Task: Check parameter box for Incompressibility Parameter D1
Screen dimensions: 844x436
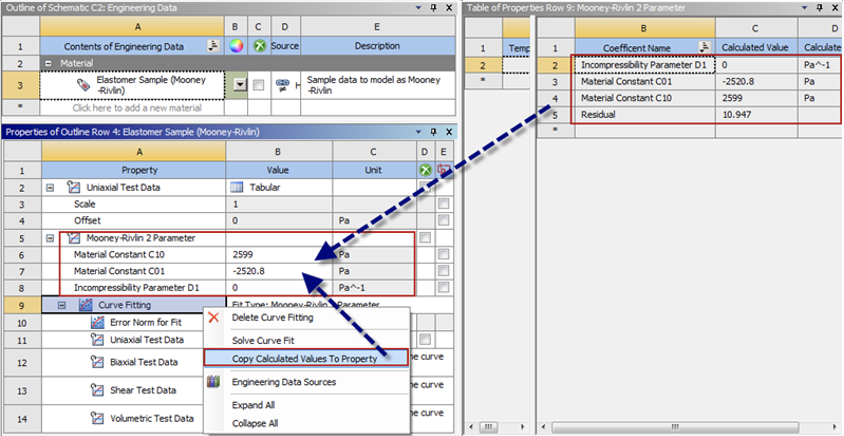Action: (x=443, y=287)
